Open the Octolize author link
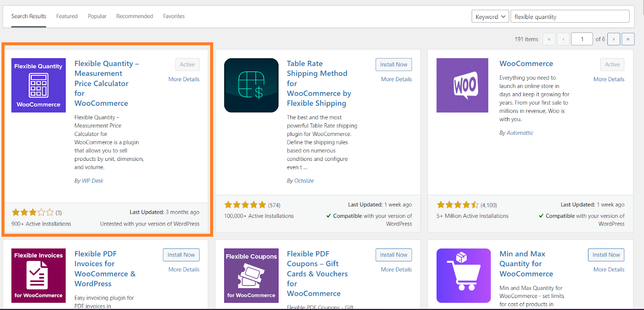Image resolution: width=644 pixels, height=310 pixels. coord(304,181)
